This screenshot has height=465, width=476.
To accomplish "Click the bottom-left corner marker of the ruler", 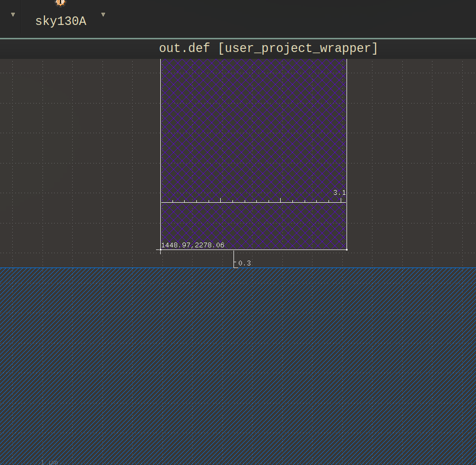I will (160, 251).
